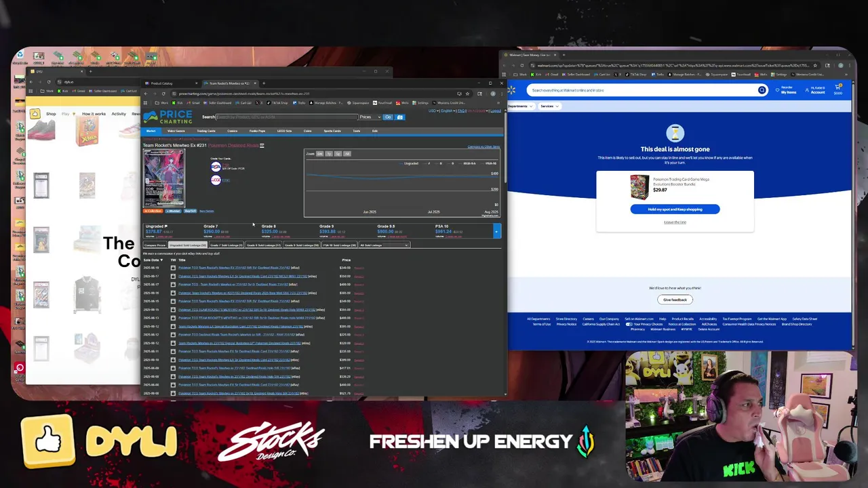
Task: Click the PSA grading logo
Action: tap(216, 167)
